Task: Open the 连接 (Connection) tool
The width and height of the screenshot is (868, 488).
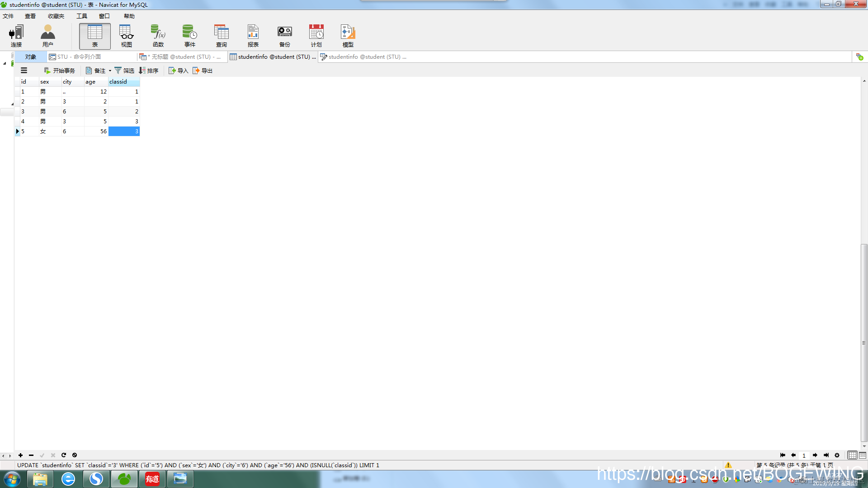Action: click(x=16, y=36)
